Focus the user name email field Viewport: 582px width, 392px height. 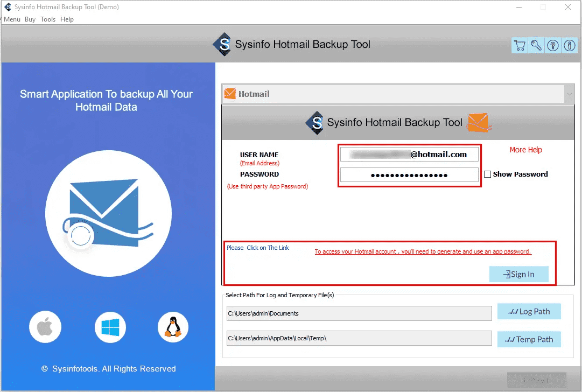click(409, 155)
